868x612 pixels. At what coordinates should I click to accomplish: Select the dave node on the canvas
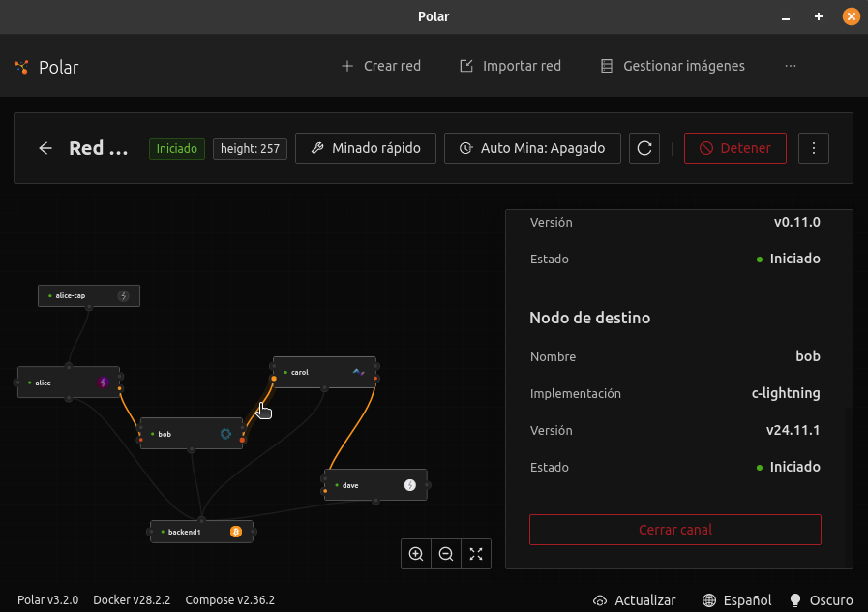pos(368,485)
